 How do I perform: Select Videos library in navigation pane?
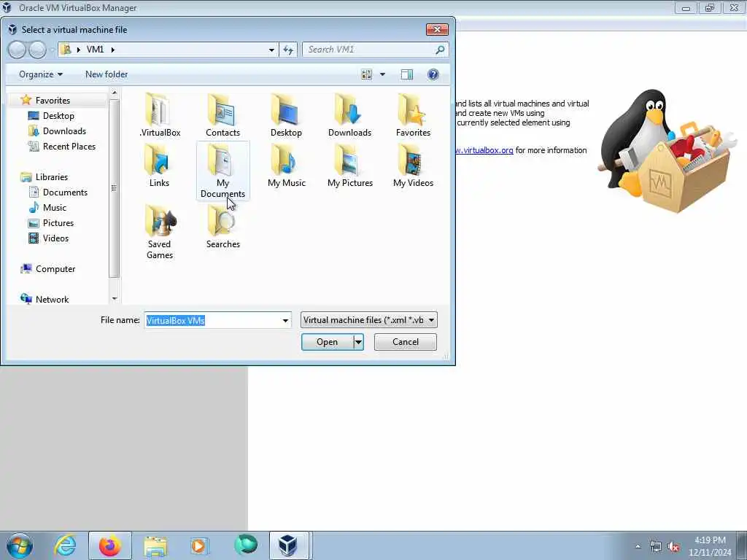coord(55,238)
